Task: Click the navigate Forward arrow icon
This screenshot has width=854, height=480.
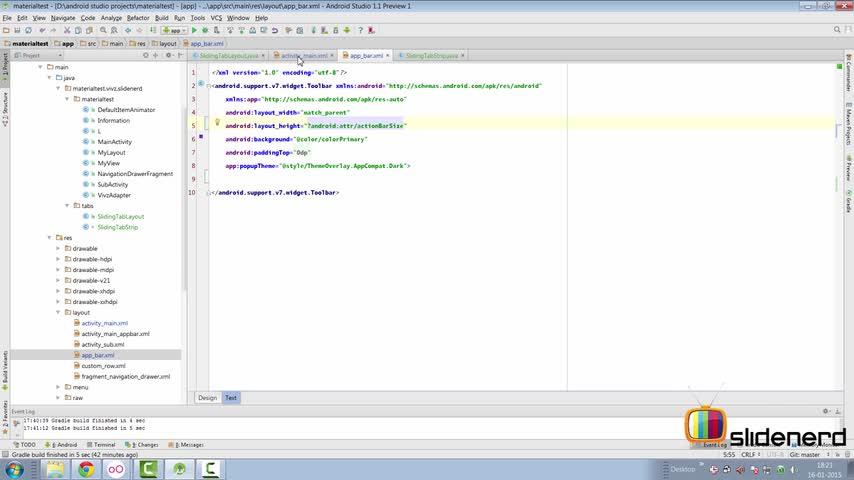Action: pos(139,31)
